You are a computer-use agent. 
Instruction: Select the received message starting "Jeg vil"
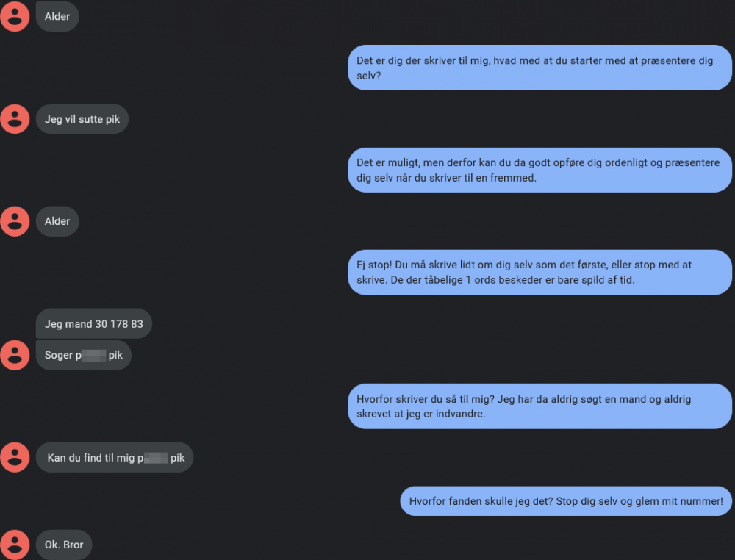[82, 119]
